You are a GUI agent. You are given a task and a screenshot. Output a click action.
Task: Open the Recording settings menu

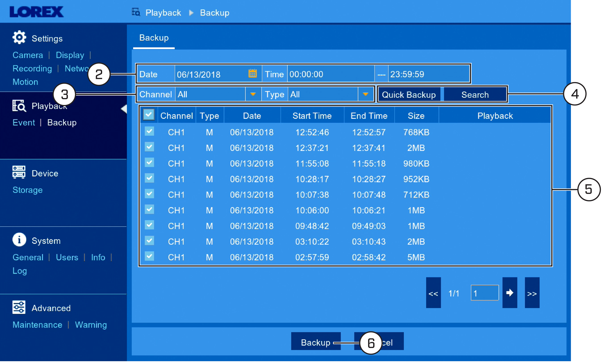click(x=32, y=69)
